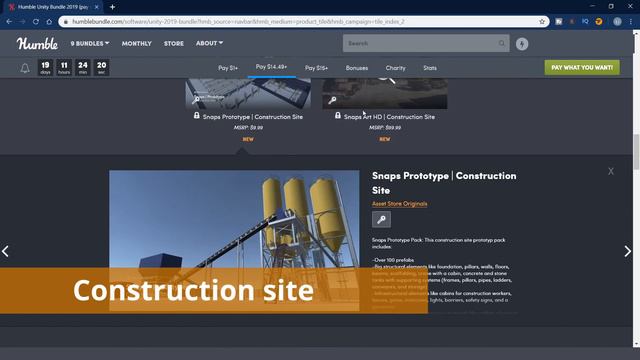The width and height of the screenshot is (640, 360).
Task: Open the Bonuses section tab
Action: [x=357, y=68]
